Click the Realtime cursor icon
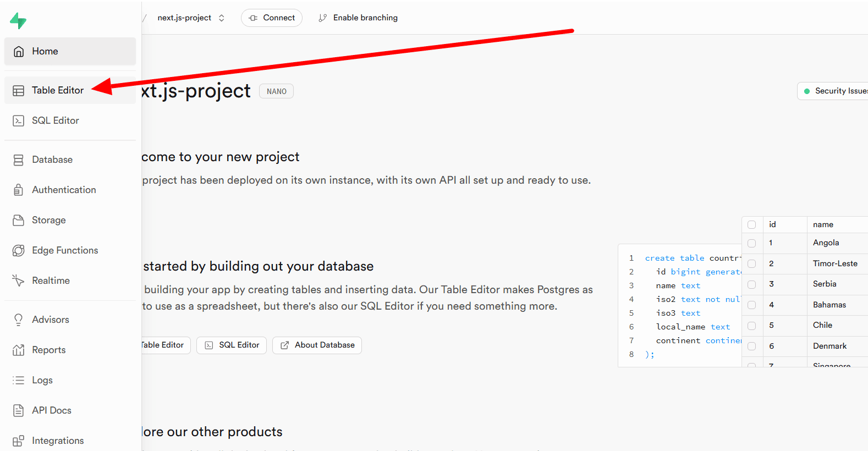Screen dimensions: 868x451 point(19,280)
